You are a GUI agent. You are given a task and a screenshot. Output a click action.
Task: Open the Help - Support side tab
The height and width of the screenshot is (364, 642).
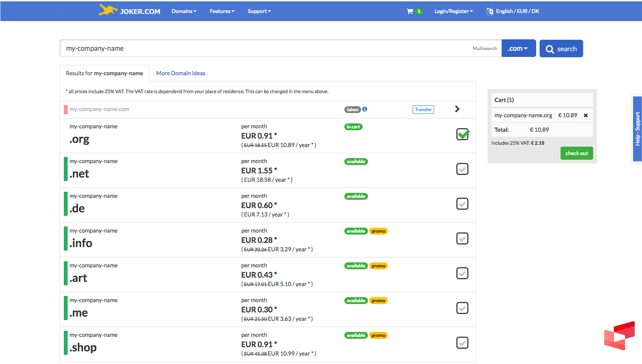coord(637,129)
